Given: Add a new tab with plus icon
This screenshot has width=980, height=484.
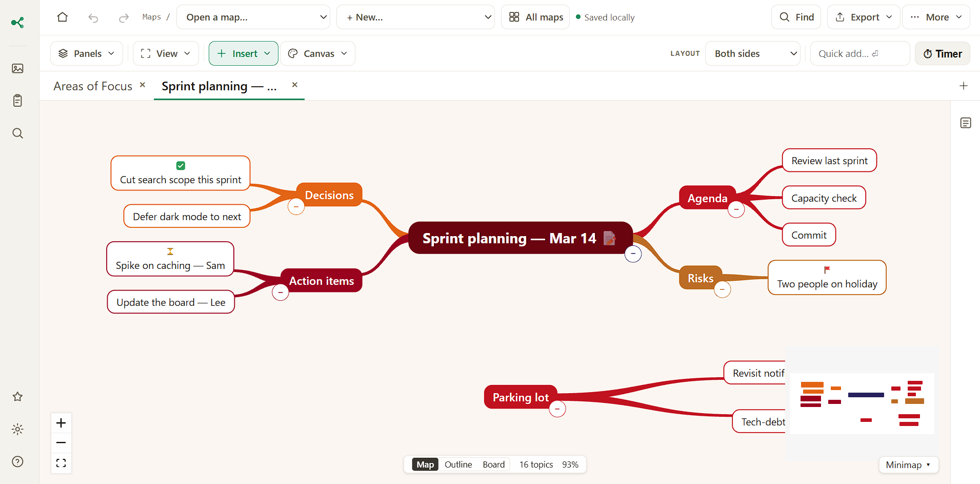Looking at the screenshot, I should point(964,86).
